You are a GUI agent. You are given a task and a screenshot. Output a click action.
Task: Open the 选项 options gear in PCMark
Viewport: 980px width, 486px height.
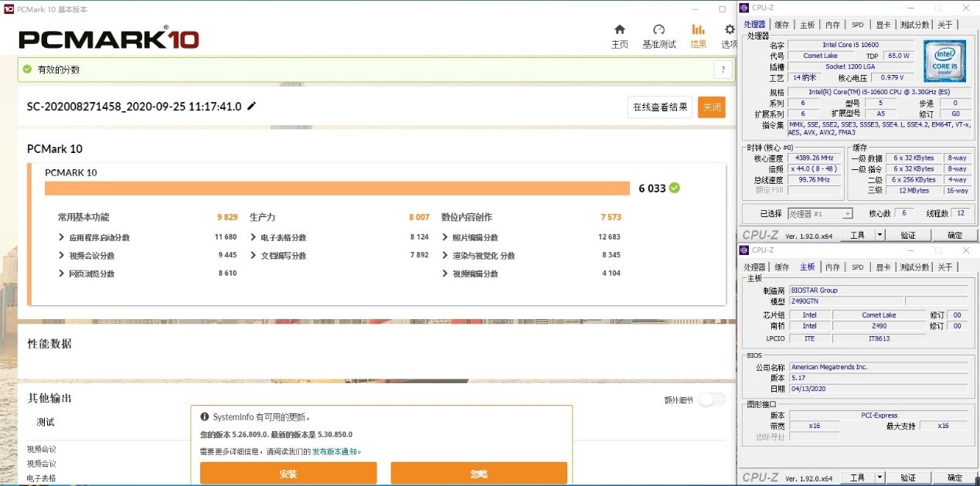729,36
